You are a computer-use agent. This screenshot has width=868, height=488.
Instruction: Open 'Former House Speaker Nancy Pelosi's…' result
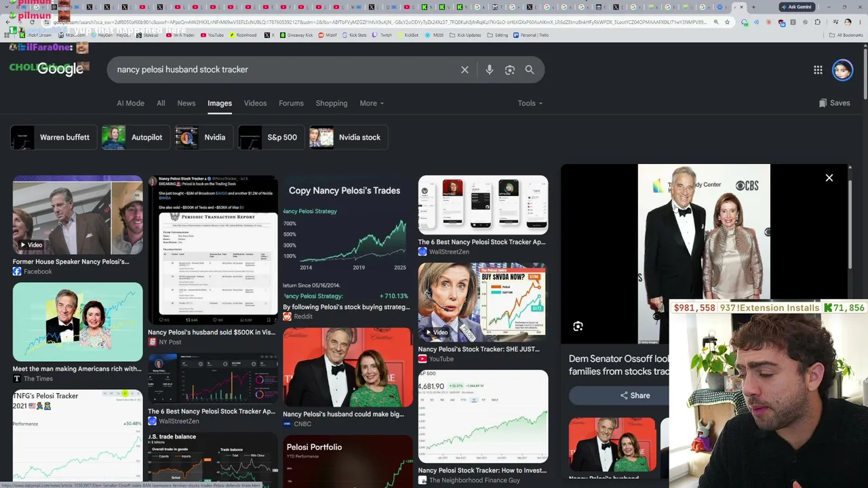point(71,262)
